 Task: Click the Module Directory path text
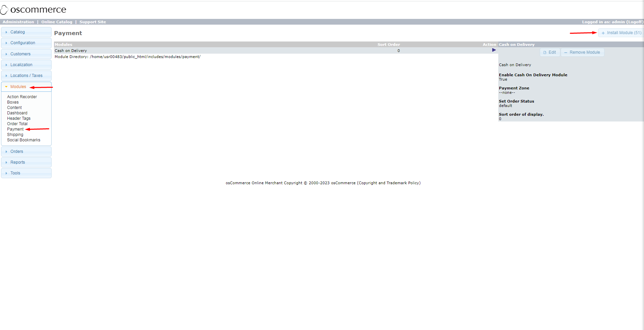tap(128, 57)
